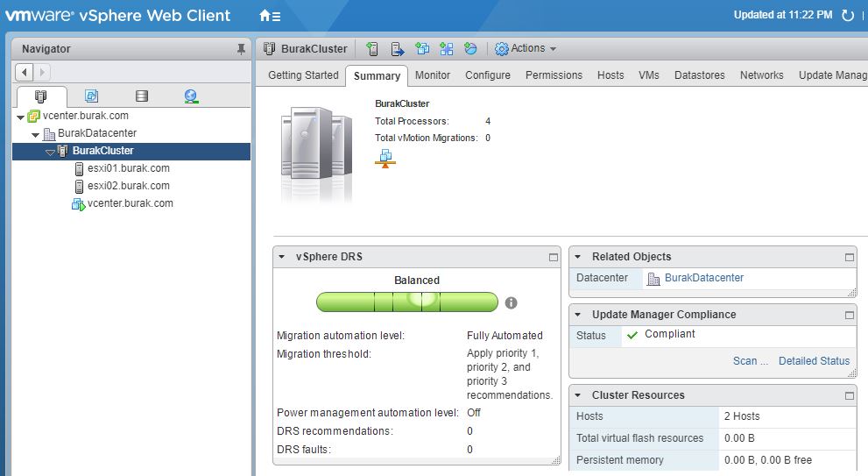The image size is (868, 476).
Task: Switch to VMs and Templates inventory view
Action: 91,96
